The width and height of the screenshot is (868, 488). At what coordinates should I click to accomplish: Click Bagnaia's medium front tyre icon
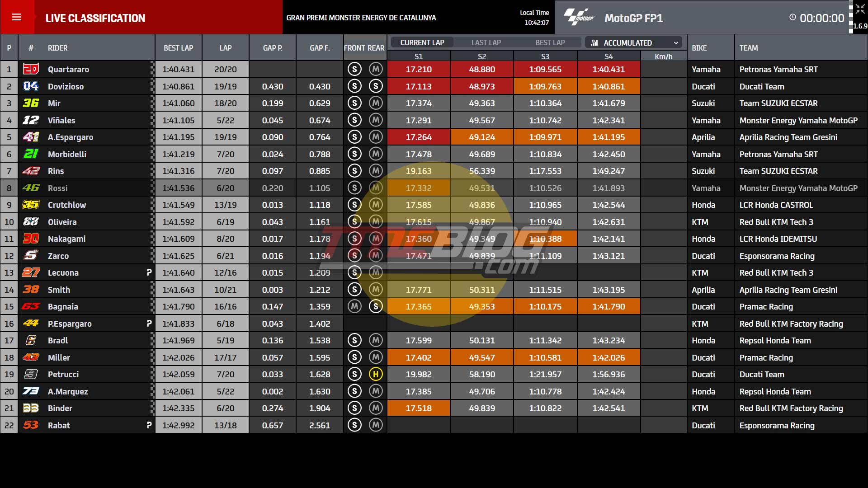coord(354,306)
